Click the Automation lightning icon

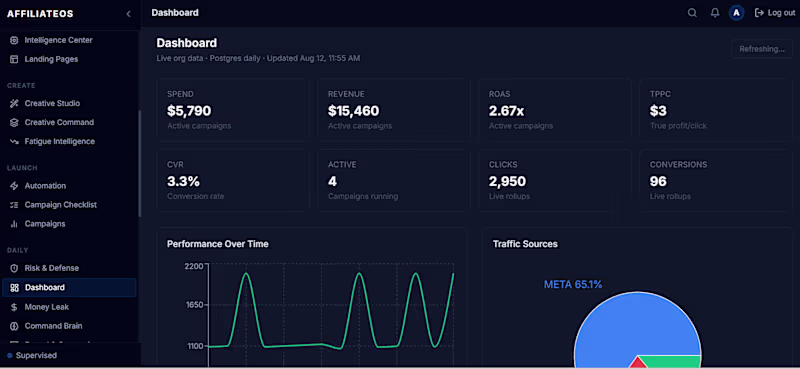click(x=14, y=186)
